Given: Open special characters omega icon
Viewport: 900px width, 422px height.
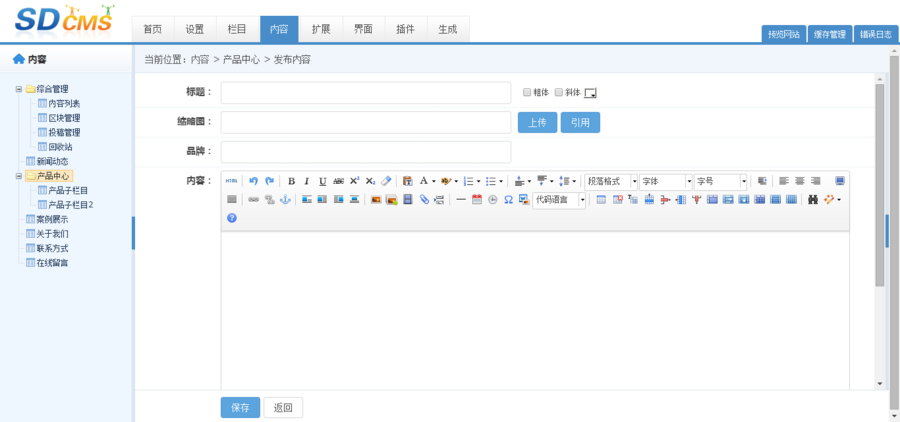Looking at the screenshot, I should click(509, 199).
